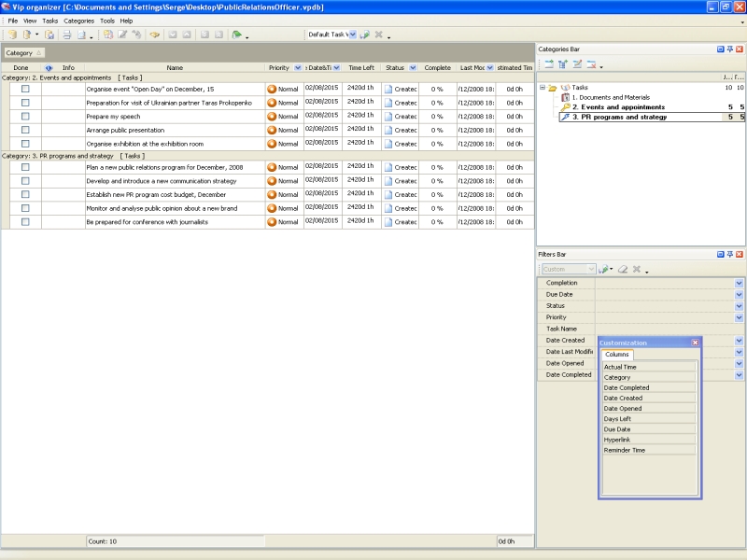Open the Categories menu
This screenshot has width=747, height=560.
[78, 21]
